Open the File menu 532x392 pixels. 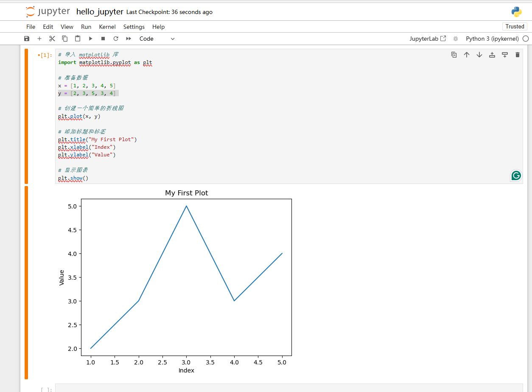tap(31, 27)
